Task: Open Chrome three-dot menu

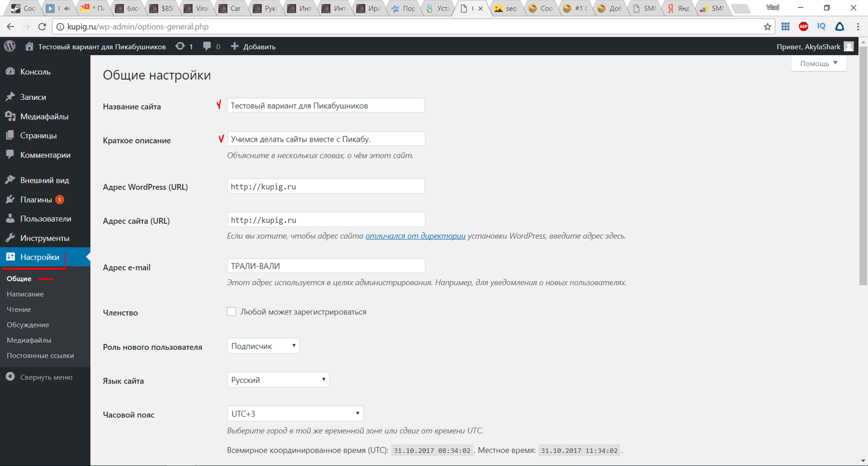Action: [x=858, y=27]
